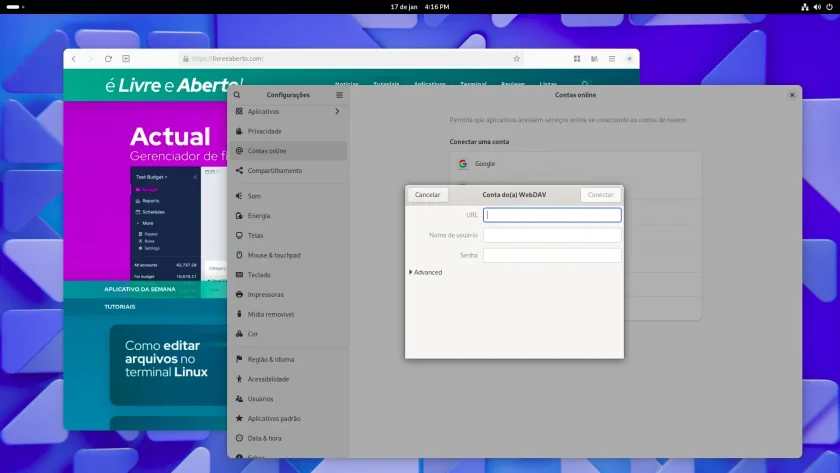Open Mouse & touchpad settings
840x473 pixels.
point(288,256)
